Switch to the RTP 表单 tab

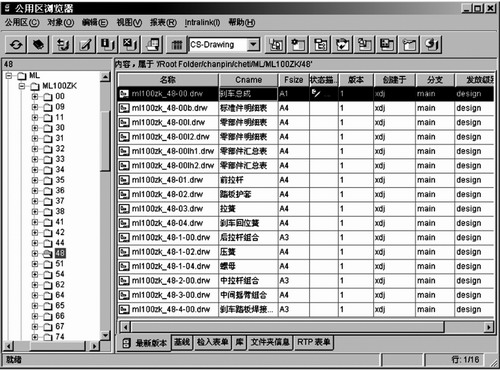pos(313,342)
